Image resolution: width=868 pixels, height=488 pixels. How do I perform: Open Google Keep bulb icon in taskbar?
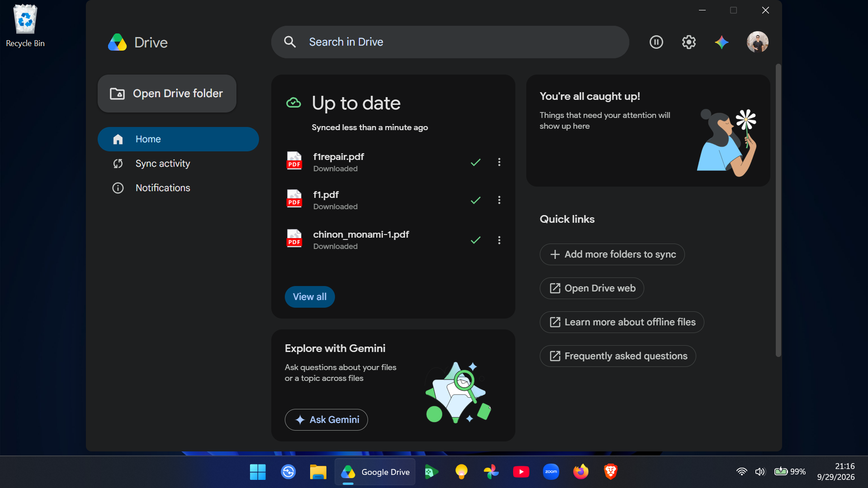(x=461, y=472)
